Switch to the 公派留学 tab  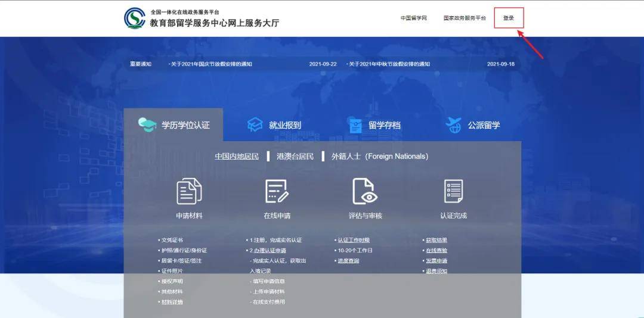click(x=484, y=125)
